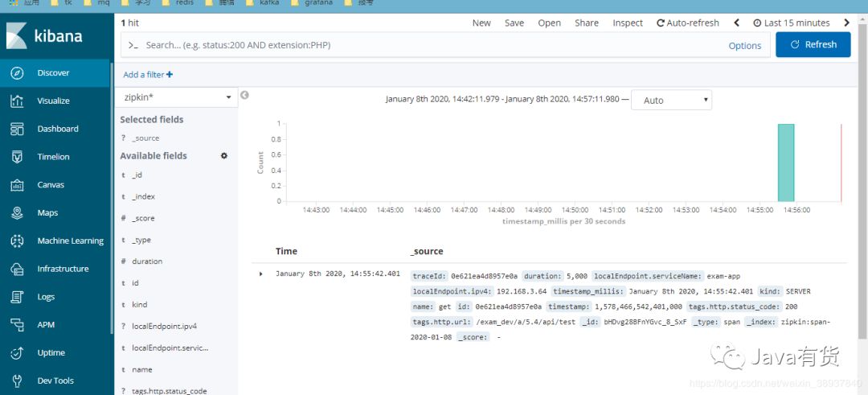Open the Dashboard icon

17,129
